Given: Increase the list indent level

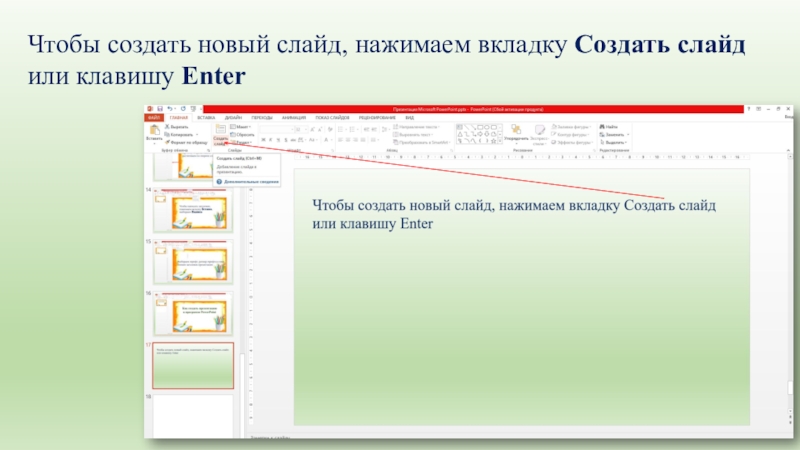Looking at the screenshot, I should 374,130.
